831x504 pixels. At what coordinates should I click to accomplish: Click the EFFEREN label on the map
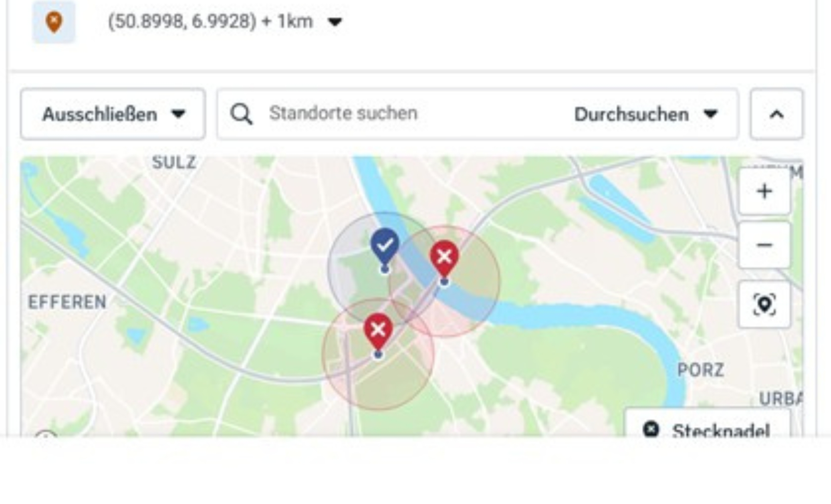67,302
